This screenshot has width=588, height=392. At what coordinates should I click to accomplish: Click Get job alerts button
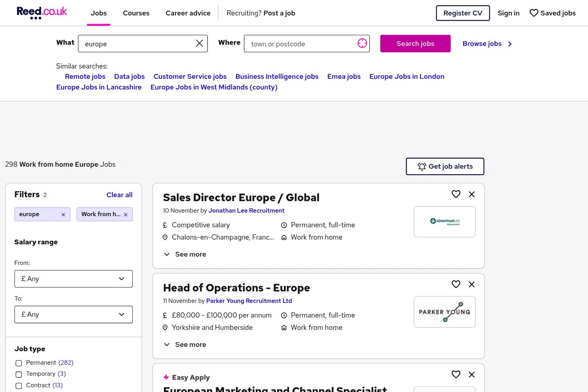[x=445, y=166]
